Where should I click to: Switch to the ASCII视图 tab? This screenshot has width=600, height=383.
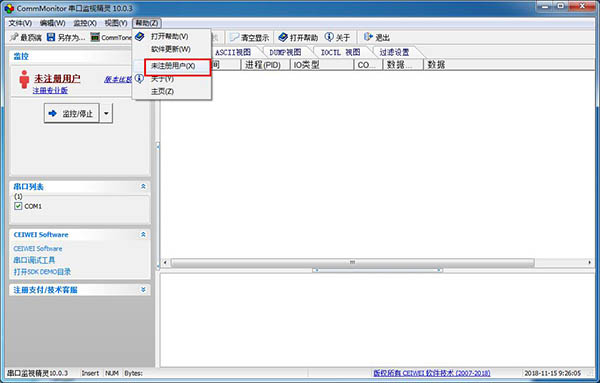[x=233, y=52]
